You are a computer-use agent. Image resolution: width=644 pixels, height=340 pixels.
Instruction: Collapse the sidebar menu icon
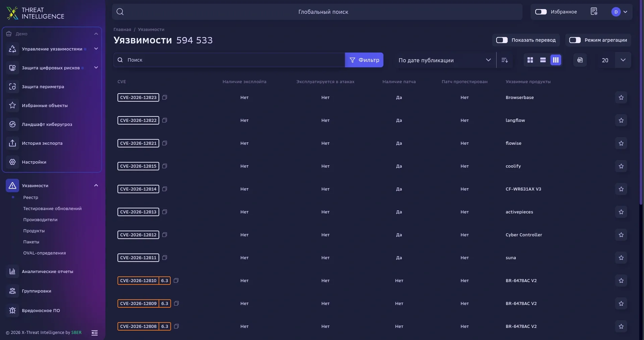tap(95, 333)
